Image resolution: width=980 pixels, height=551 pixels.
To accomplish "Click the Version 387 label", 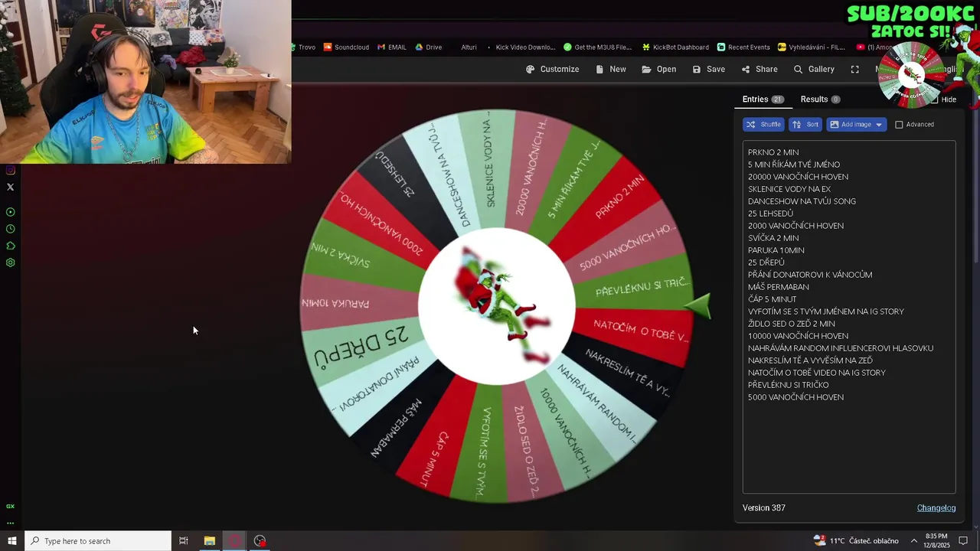I will click(x=763, y=508).
